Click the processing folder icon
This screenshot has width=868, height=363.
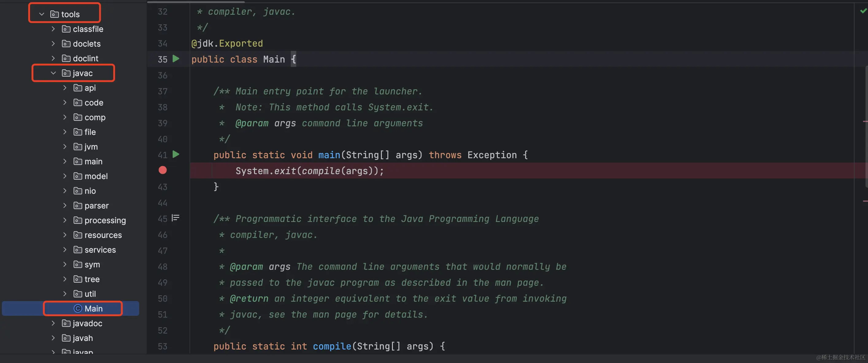[x=78, y=220]
